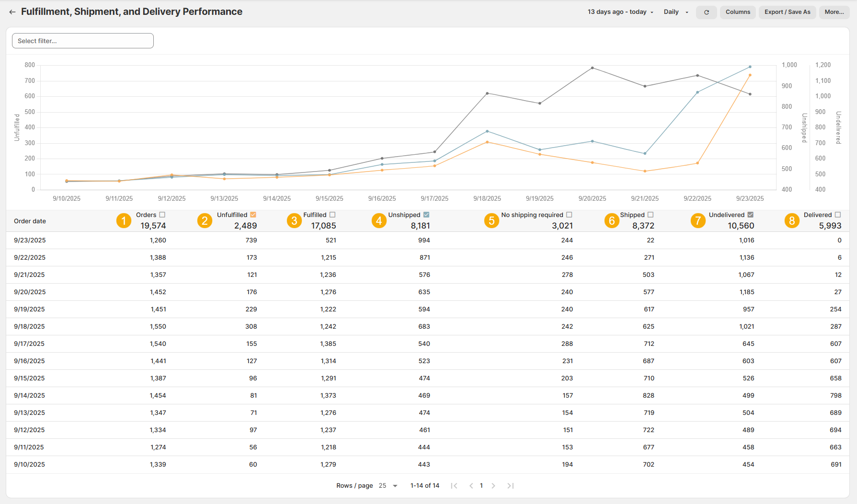Check the Shipped column checkbox
The width and height of the screenshot is (857, 504).
[x=651, y=215]
